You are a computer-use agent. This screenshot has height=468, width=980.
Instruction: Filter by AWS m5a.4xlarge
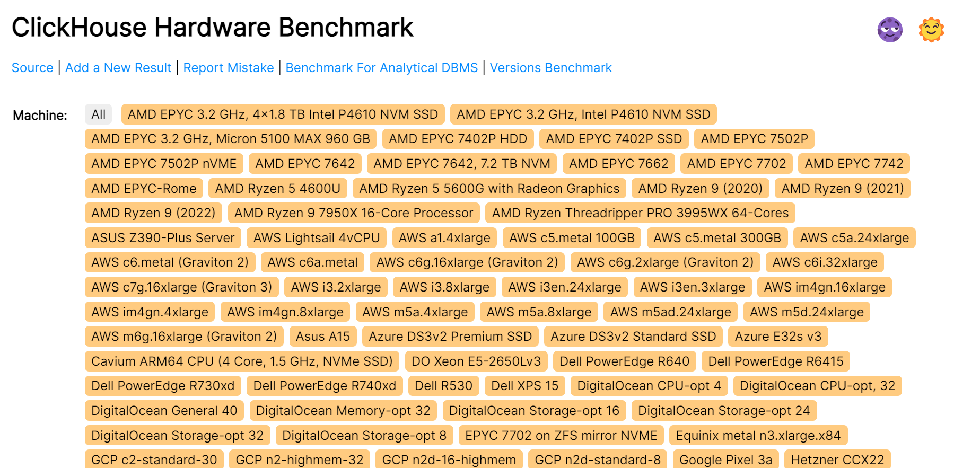click(415, 312)
